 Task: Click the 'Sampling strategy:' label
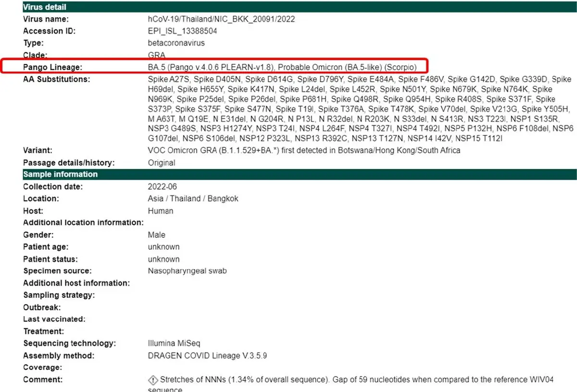point(59,295)
